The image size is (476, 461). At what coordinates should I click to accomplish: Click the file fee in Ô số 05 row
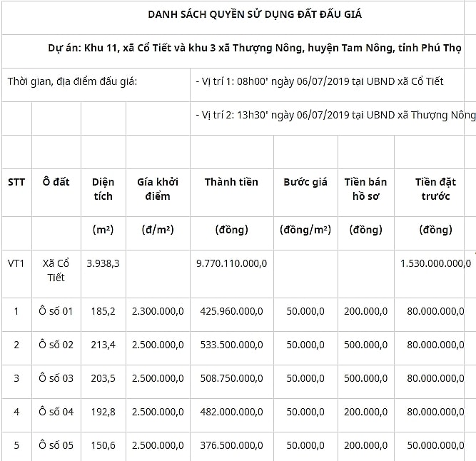[x=366, y=445]
